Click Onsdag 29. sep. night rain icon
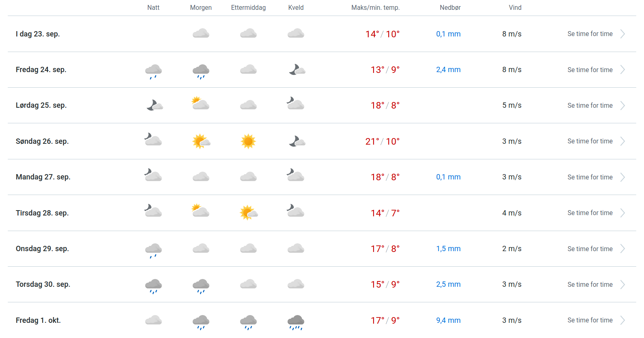This screenshot has height=338, width=644. 153,250
